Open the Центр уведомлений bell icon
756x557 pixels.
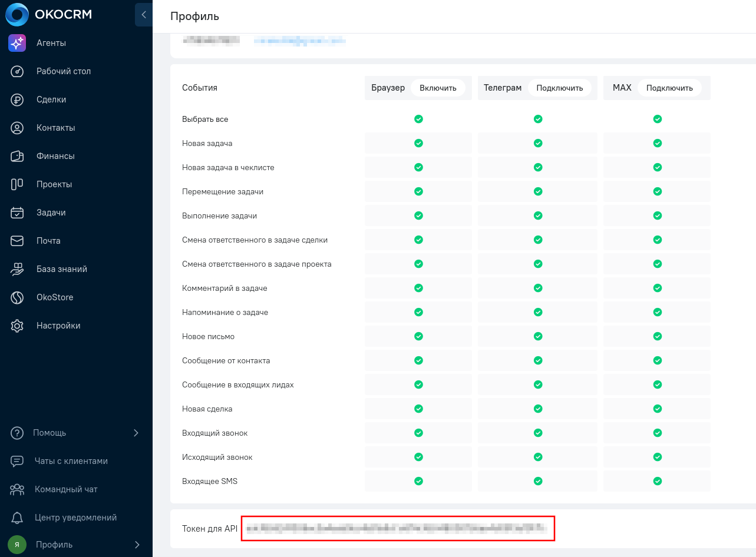tap(17, 518)
